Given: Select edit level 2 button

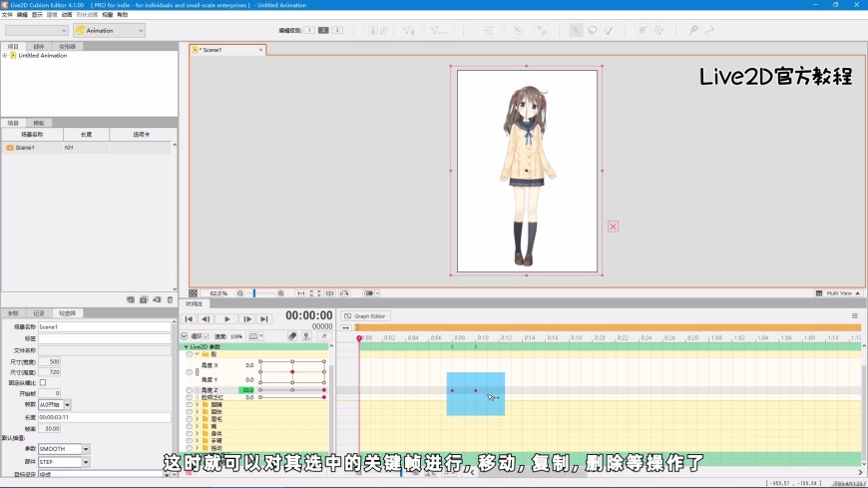Looking at the screenshot, I should click(323, 31).
